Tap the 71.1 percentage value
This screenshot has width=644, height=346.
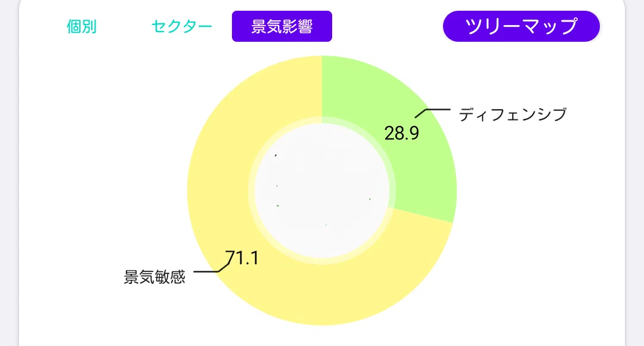pos(242,258)
